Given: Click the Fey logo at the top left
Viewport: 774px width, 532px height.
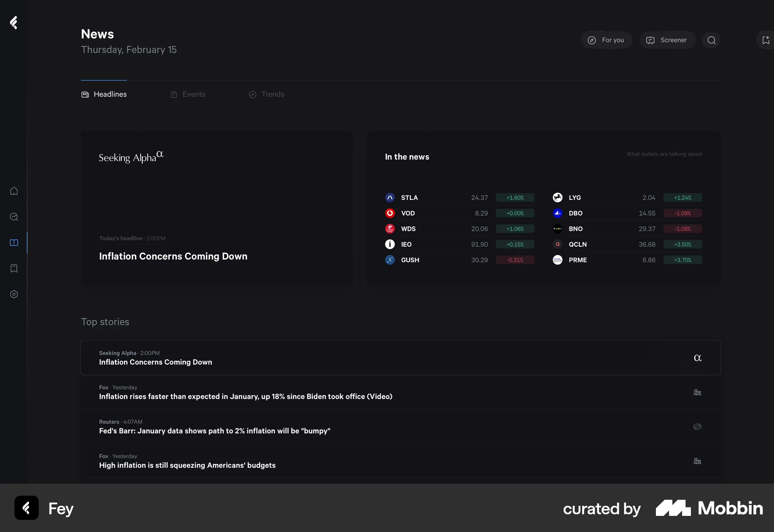Looking at the screenshot, I should (x=14, y=23).
